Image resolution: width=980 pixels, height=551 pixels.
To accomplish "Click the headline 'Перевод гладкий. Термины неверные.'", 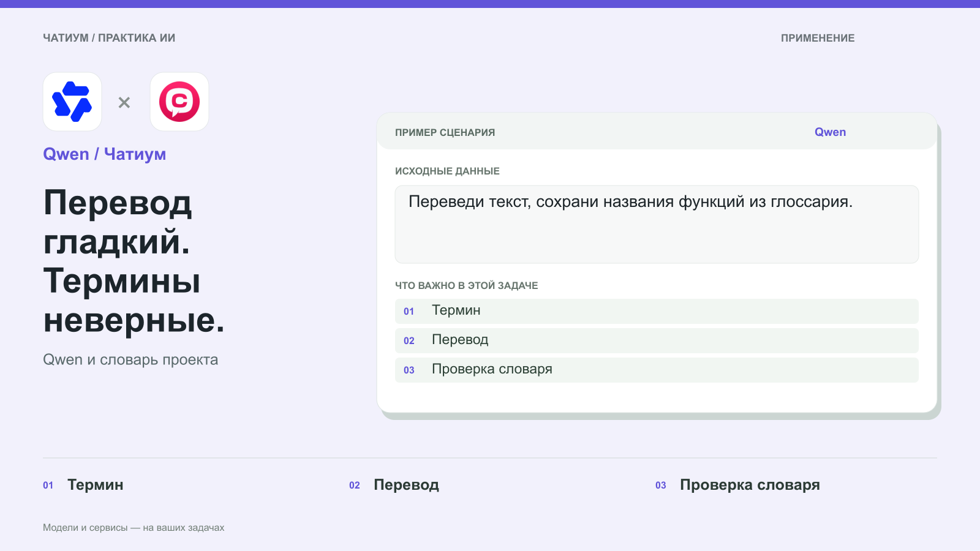I will tap(134, 261).
